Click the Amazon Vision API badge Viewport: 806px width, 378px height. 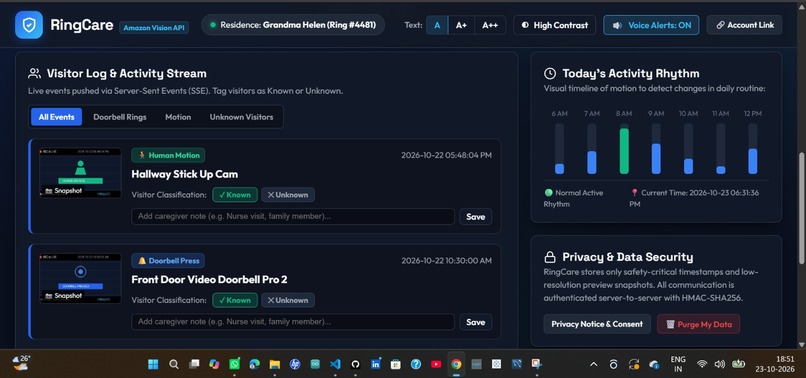(154, 28)
